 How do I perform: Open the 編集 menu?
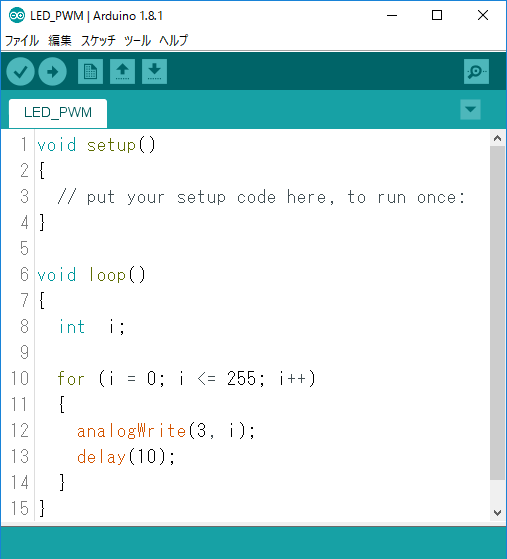[60, 40]
